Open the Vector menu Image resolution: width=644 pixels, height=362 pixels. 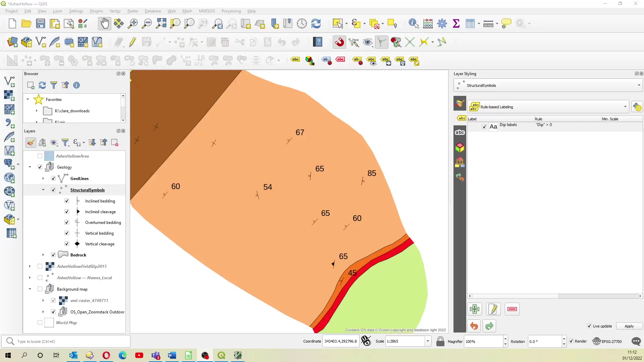(x=115, y=11)
